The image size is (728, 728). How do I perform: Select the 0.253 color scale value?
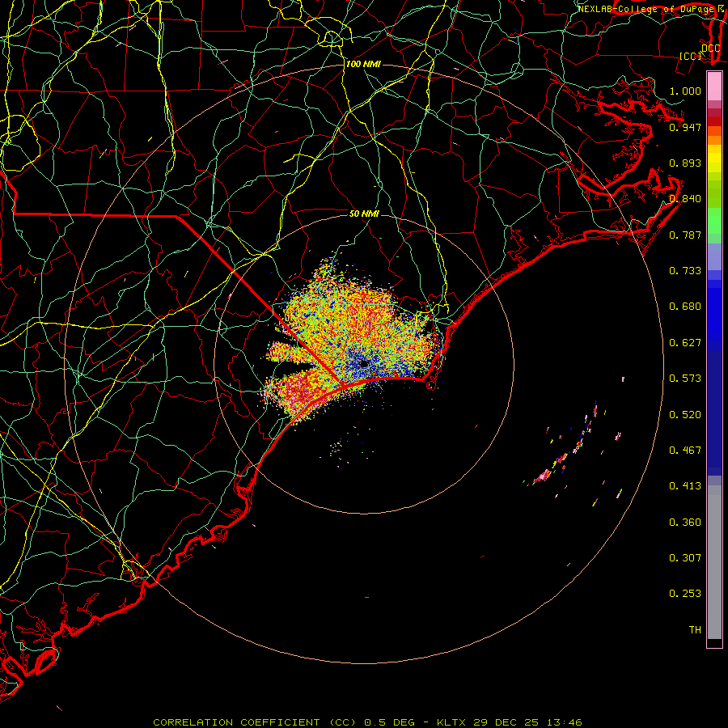pyautogui.click(x=685, y=594)
